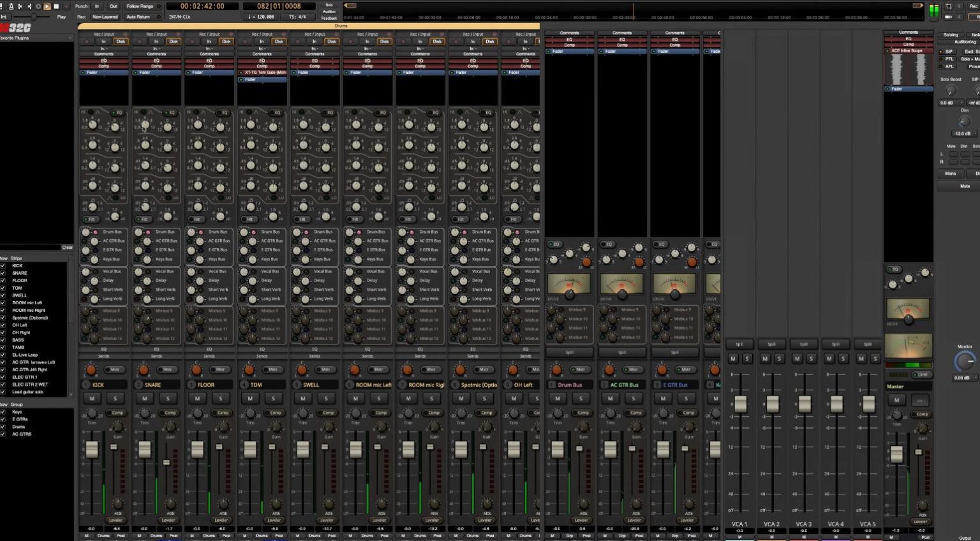Image resolution: width=980 pixels, height=541 pixels.
Task: Open the Follow Range dropdown
Action: click(x=140, y=6)
